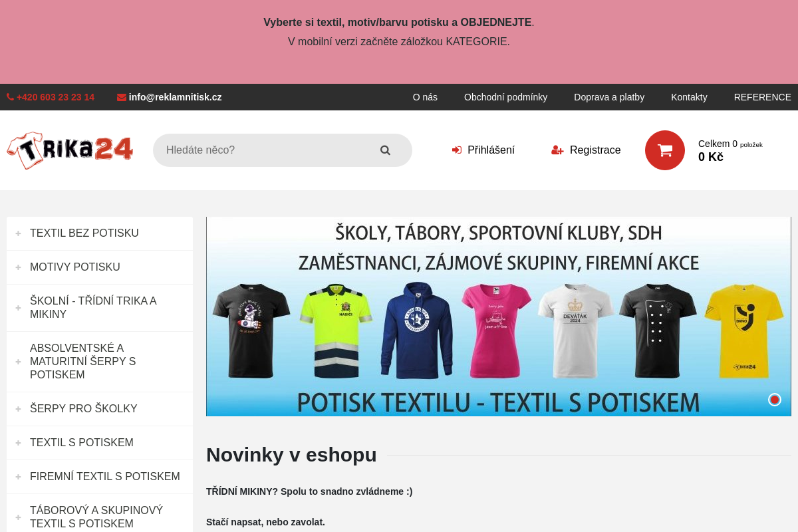
Task: Open homepage via Trika24 logo
Action: pos(69,150)
